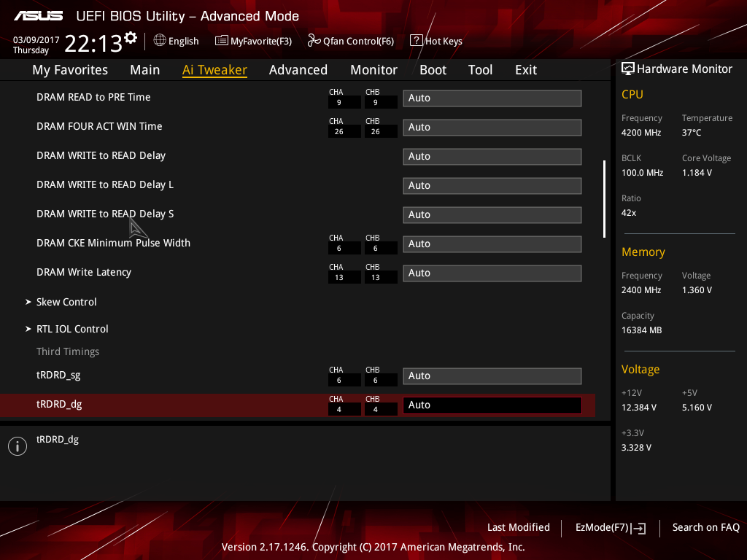Click CPU Frequency 4200 MHz value
The image size is (747, 560).
(641, 133)
